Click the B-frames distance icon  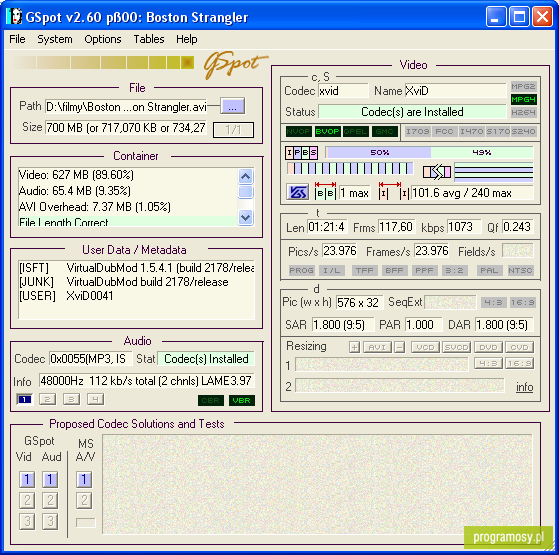(x=325, y=191)
